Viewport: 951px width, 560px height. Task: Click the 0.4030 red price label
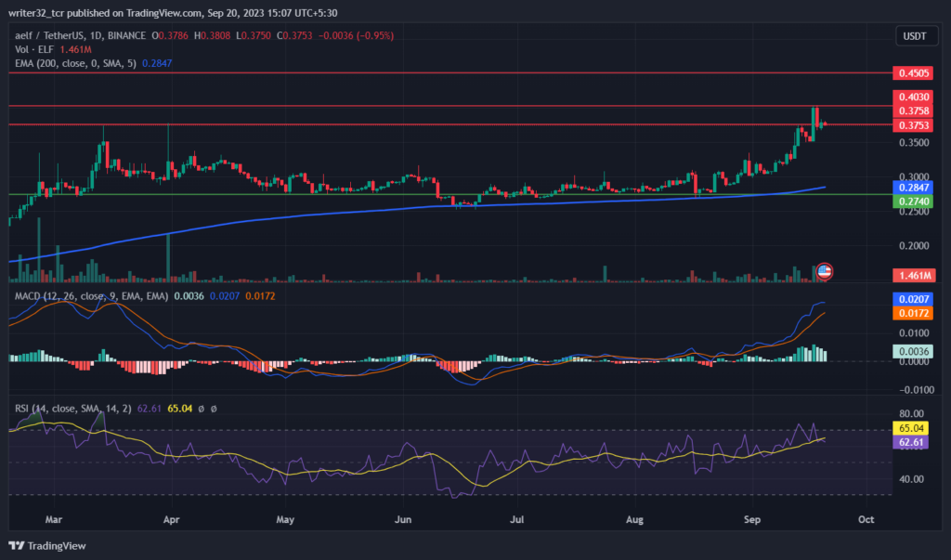[914, 98]
